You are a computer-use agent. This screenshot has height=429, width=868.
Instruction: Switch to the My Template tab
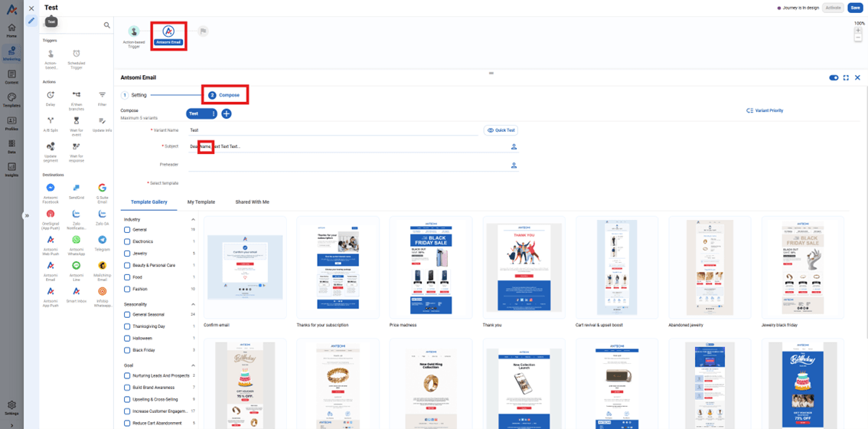(x=201, y=202)
